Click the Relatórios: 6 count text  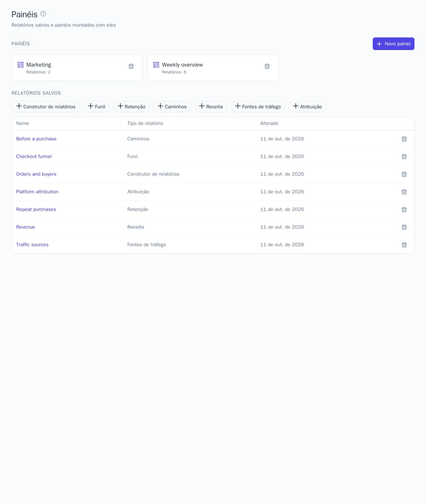(x=174, y=72)
